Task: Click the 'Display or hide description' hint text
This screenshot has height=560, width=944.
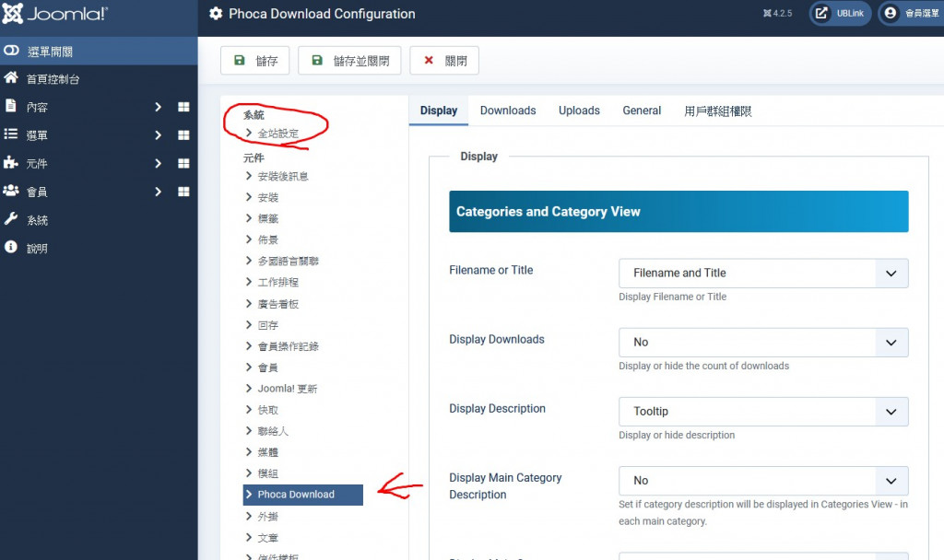Action: pyautogui.click(x=677, y=435)
